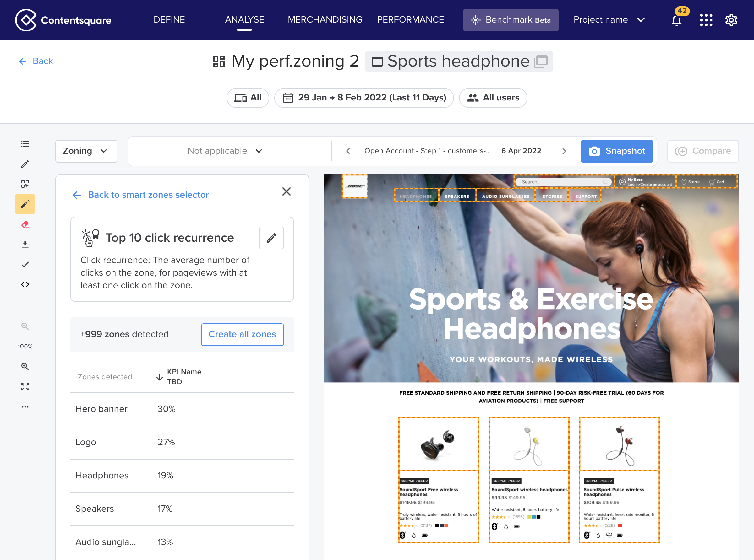Click the red eraser tool in sidebar
754x560 pixels.
click(25, 224)
